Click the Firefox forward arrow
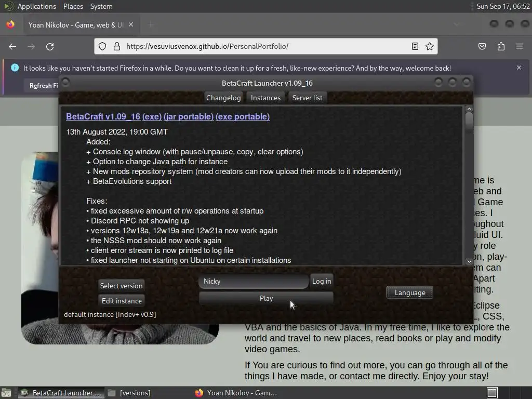Screen dimensions: 532x399 tap(31, 46)
